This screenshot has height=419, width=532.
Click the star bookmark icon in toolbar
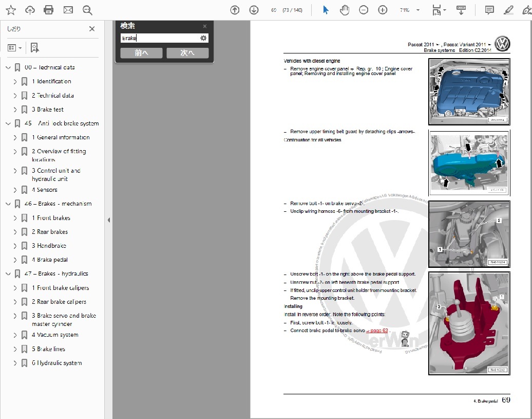tap(11, 10)
